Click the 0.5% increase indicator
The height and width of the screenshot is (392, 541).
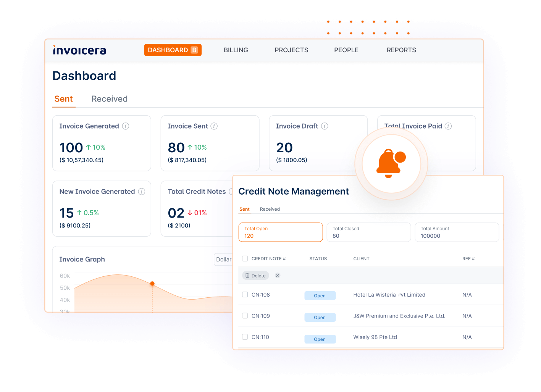click(88, 213)
